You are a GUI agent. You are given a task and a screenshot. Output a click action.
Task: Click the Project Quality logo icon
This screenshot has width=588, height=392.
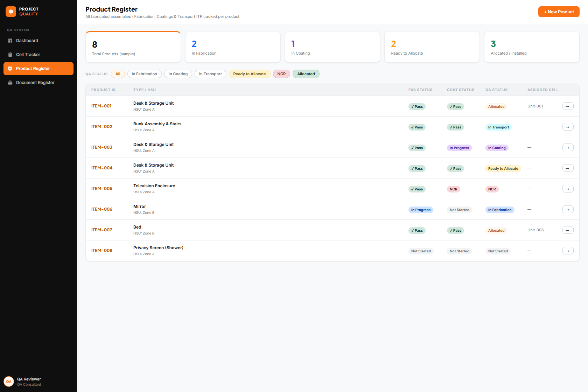pyautogui.click(x=11, y=12)
